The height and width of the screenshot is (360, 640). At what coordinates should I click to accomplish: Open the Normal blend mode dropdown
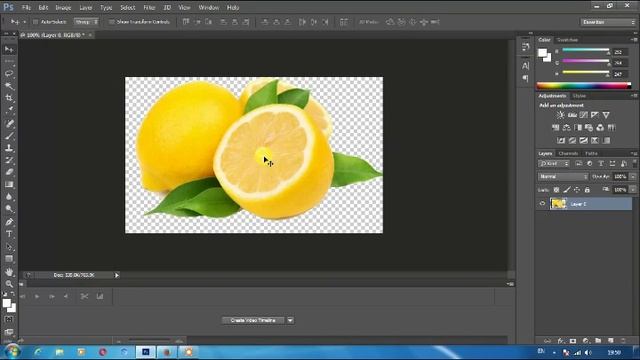[563, 177]
